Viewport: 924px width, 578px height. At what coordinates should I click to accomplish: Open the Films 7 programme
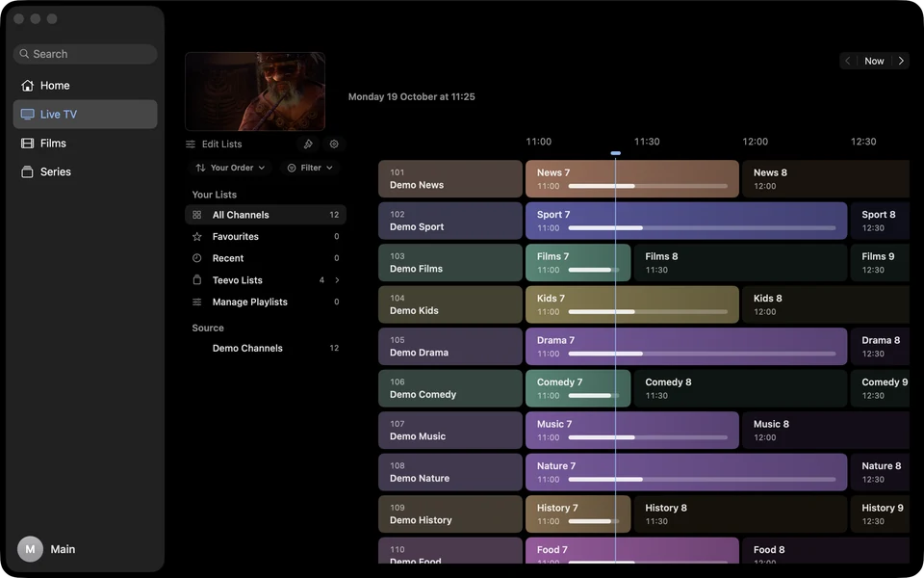tap(578, 262)
